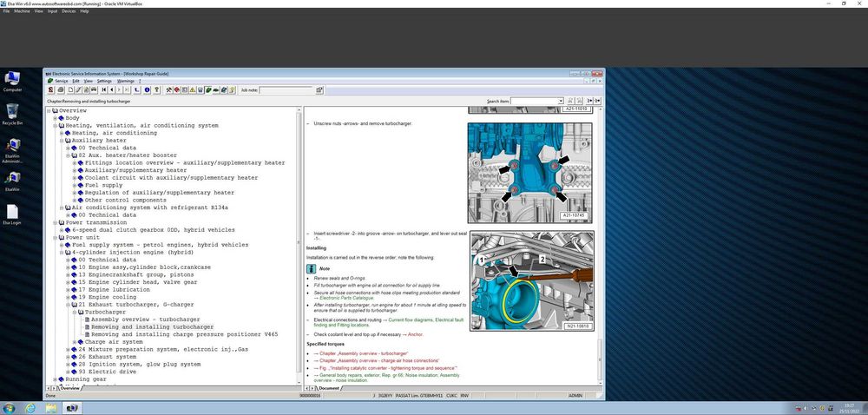Jump to first page toolbar arrow
This screenshot has width=868, height=415.
103,89
